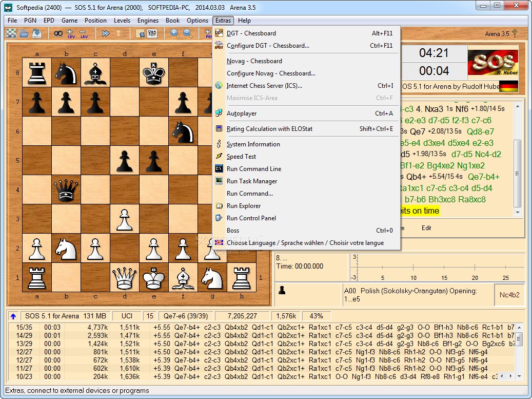Viewport: 532px width, 399px height.
Task: Open the PGN menu
Action: 30,21
